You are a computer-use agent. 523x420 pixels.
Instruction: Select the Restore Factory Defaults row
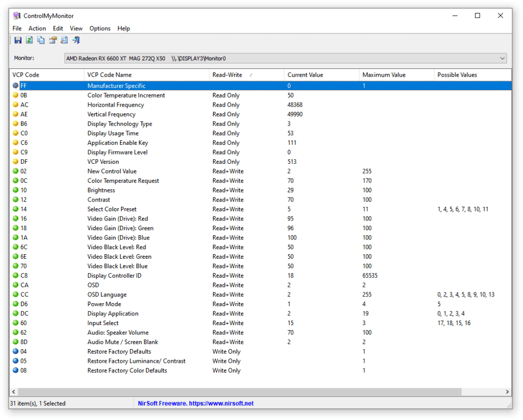click(260, 352)
